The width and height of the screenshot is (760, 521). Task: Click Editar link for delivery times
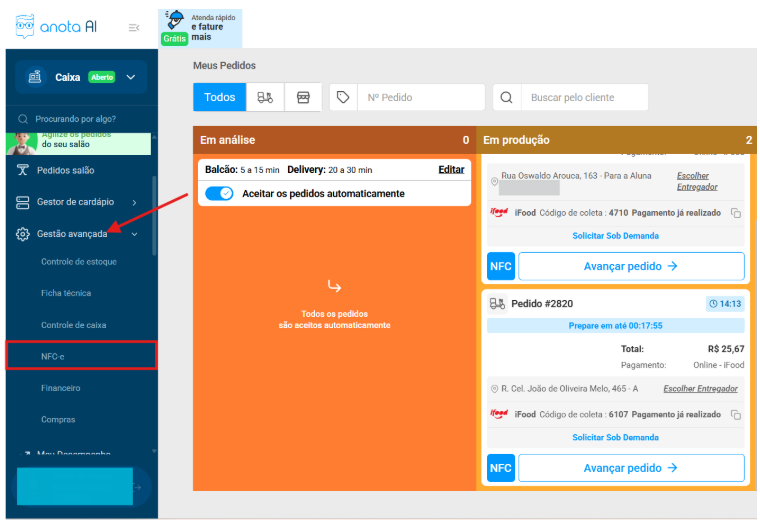pos(451,170)
